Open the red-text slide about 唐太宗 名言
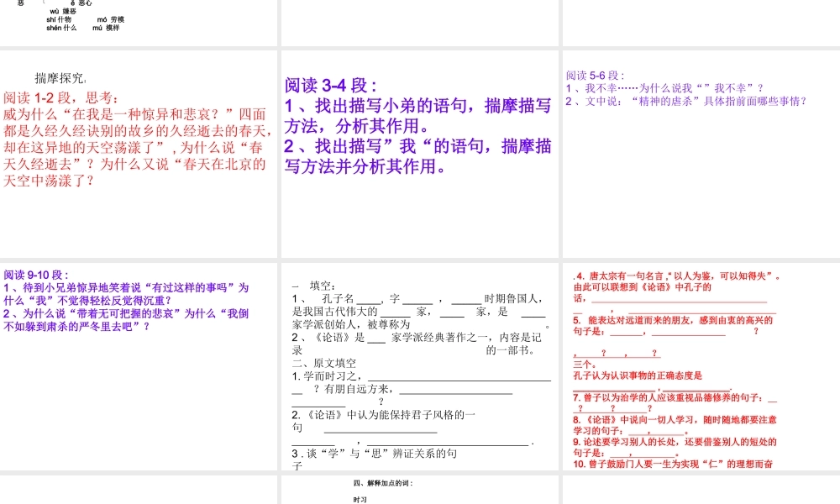Screen dimensions: 840x504 pos(701,366)
